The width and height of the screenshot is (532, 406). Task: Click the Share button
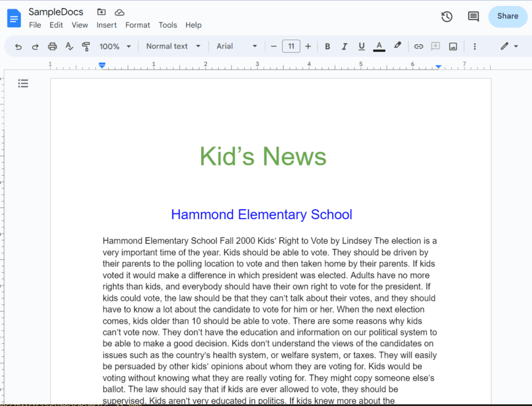coord(507,17)
